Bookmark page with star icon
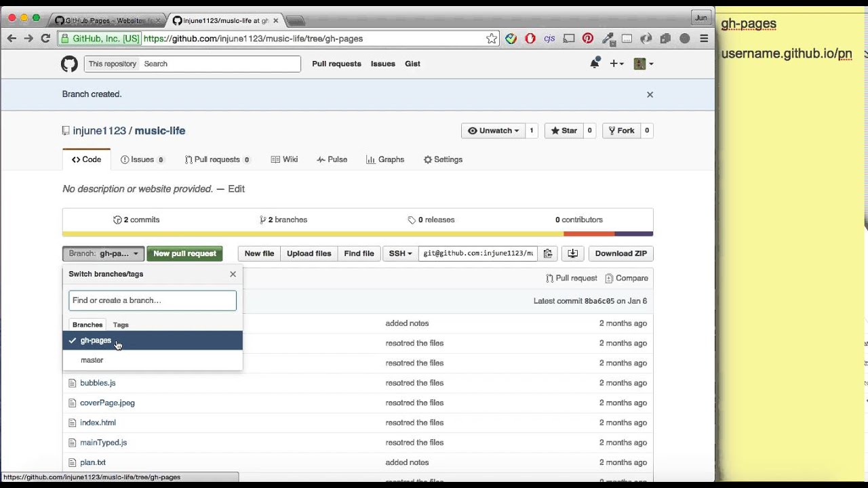868x488 pixels. coord(492,39)
